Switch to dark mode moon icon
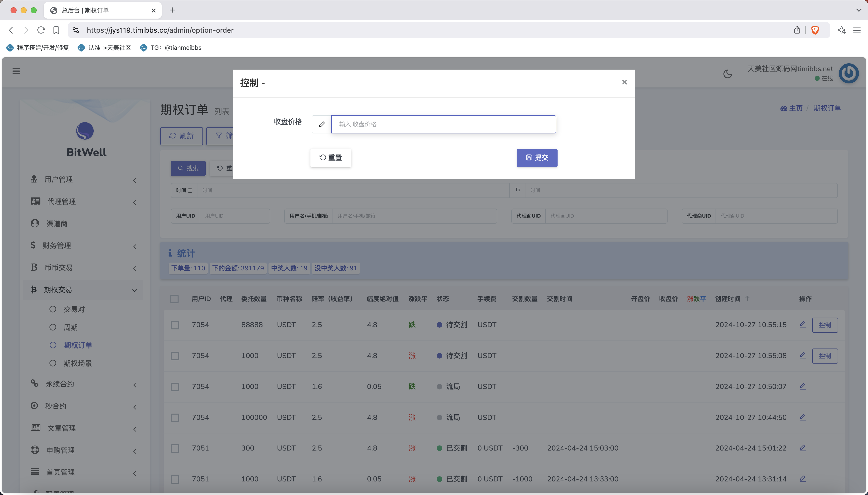868x495 pixels. pos(728,74)
